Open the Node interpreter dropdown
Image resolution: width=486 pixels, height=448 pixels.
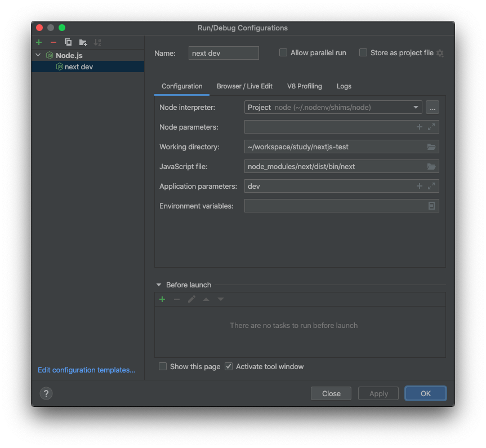click(x=415, y=107)
